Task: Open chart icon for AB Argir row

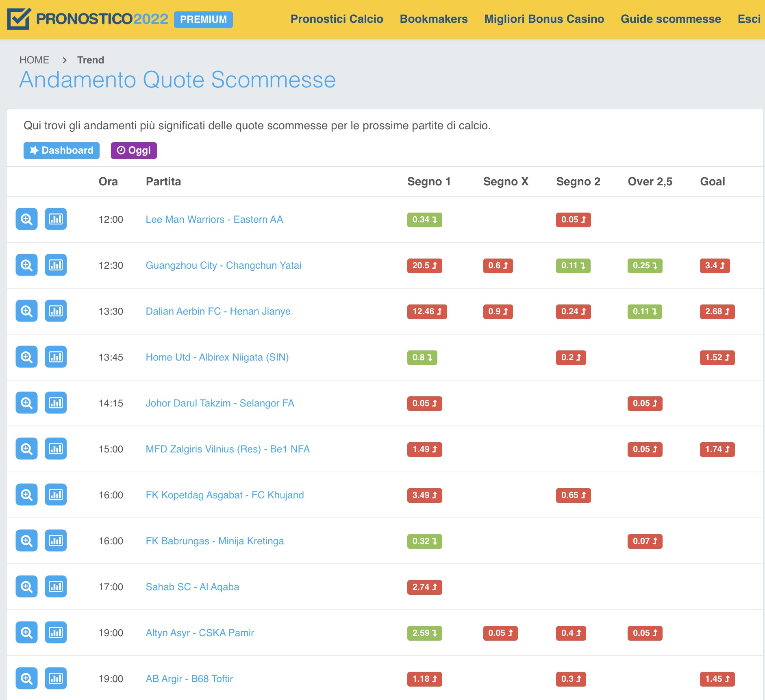Action: click(56, 678)
